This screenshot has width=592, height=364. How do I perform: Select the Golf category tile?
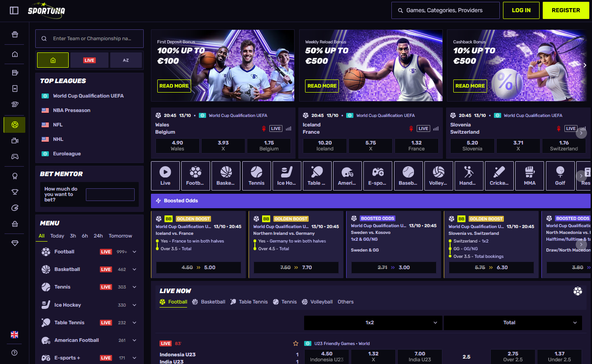point(560,176)
